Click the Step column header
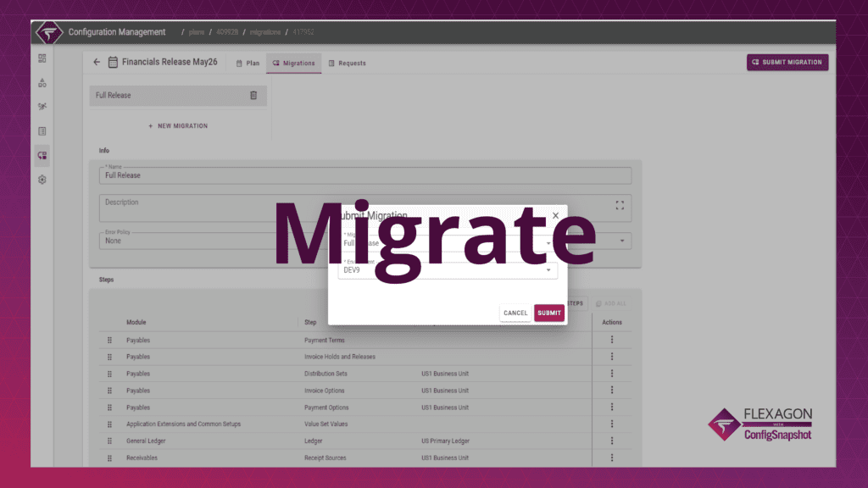This screenshot has width=868, height=488. pos(310,322)
